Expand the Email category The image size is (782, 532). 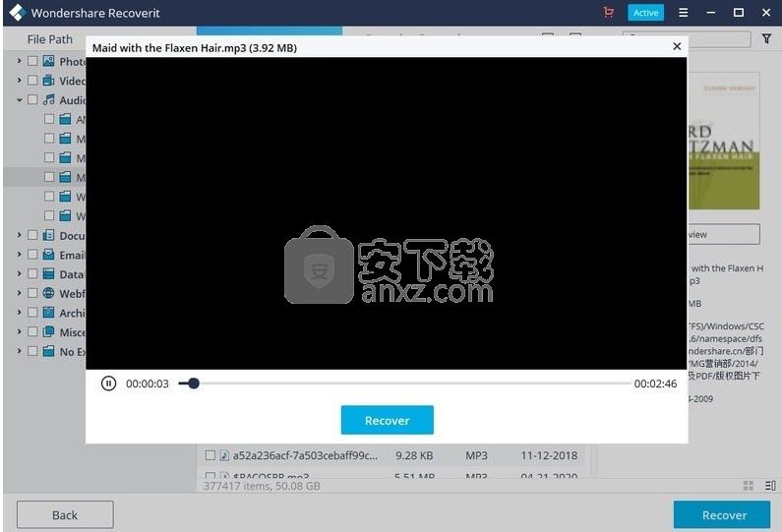(19, 255)
